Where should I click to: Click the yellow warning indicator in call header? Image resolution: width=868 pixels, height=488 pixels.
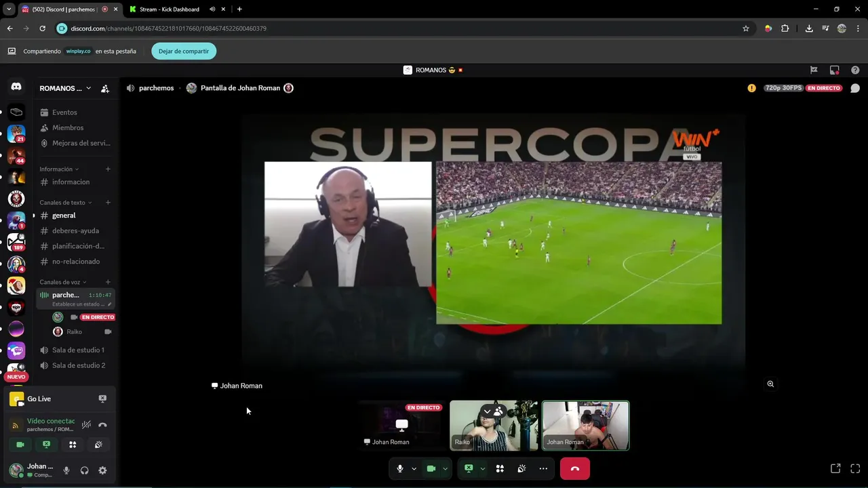pos(751,88)
